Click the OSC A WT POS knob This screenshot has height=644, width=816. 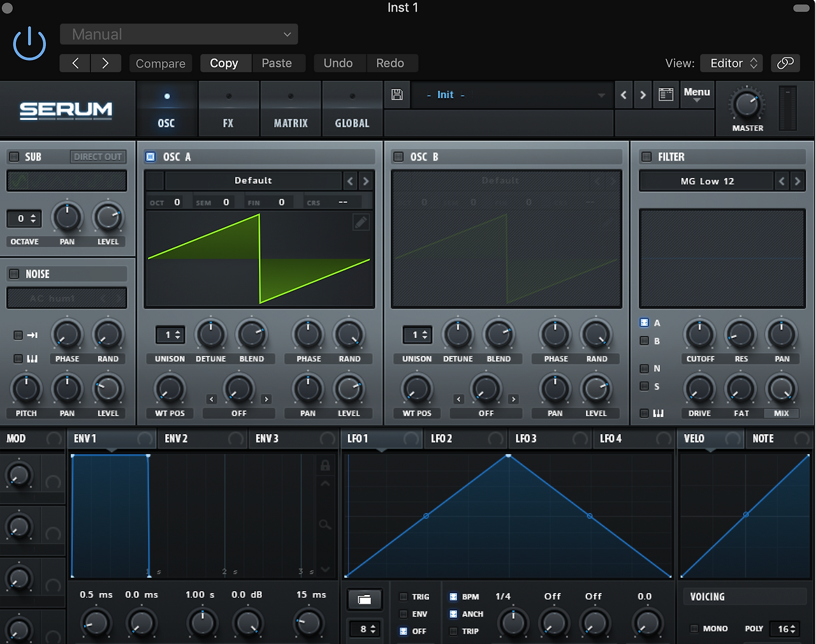click(x=170, y=389)
